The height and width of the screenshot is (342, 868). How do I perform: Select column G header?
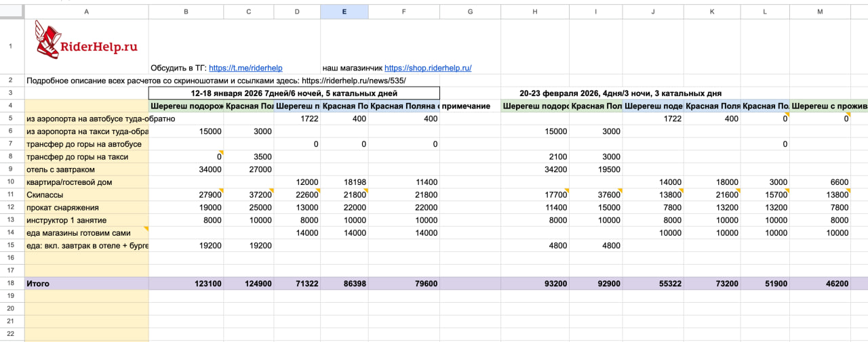pyautogui.click(x=470, y=12)
